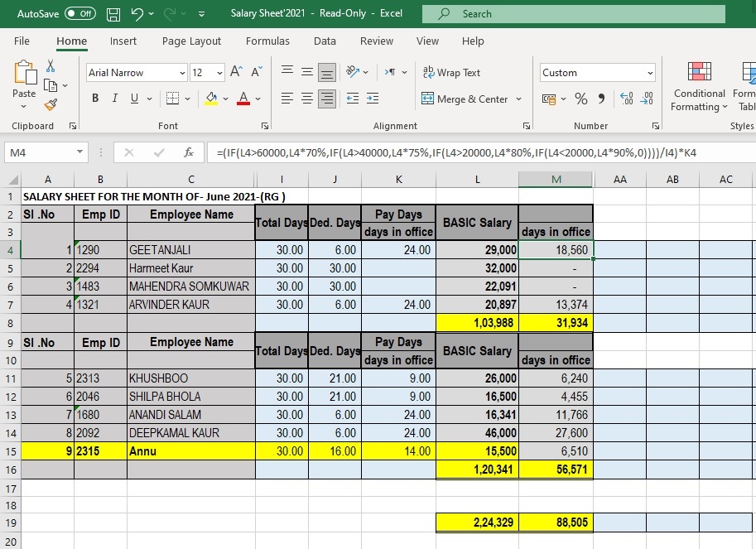The width and height of the screenshot is (756, 549).
Task: Toggle Italic formatting
Action: (x=114, y=99)
